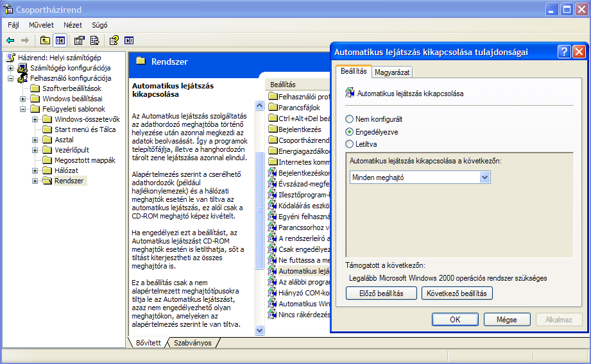The width and height of the screenshot is (591, 364).
Task: Open the Művelet menu
Action: pyautogui.click(x=41, y=25)
